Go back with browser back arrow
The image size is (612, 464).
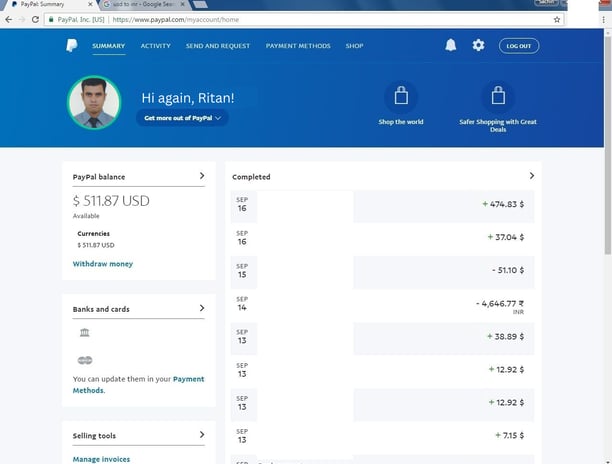(x=9, y=20)
